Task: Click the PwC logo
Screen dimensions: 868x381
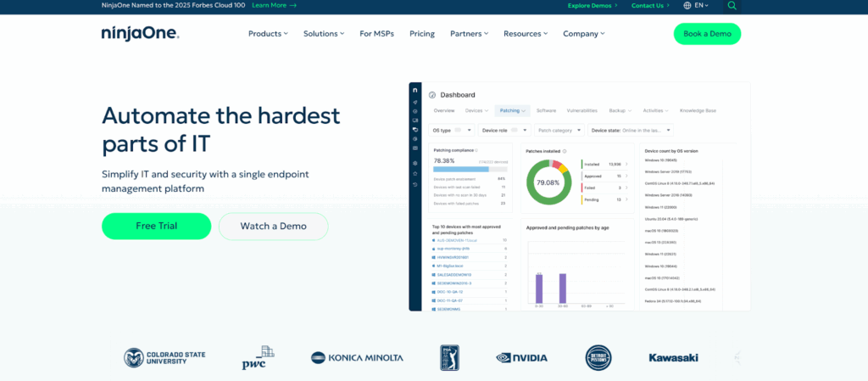Action: click(258, 357)
